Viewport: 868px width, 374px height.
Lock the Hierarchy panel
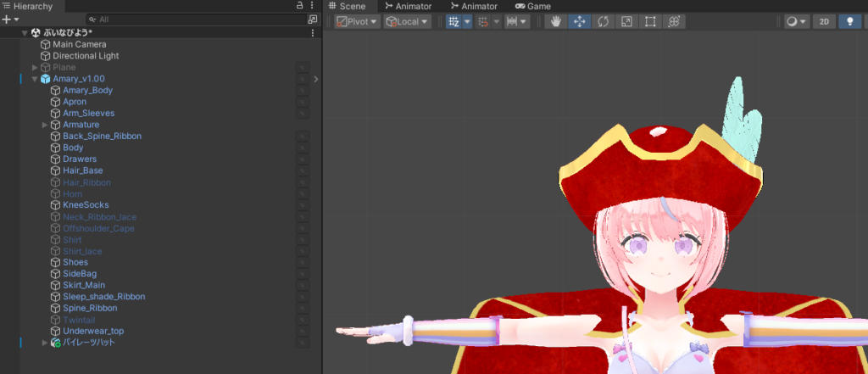[299, 6]
